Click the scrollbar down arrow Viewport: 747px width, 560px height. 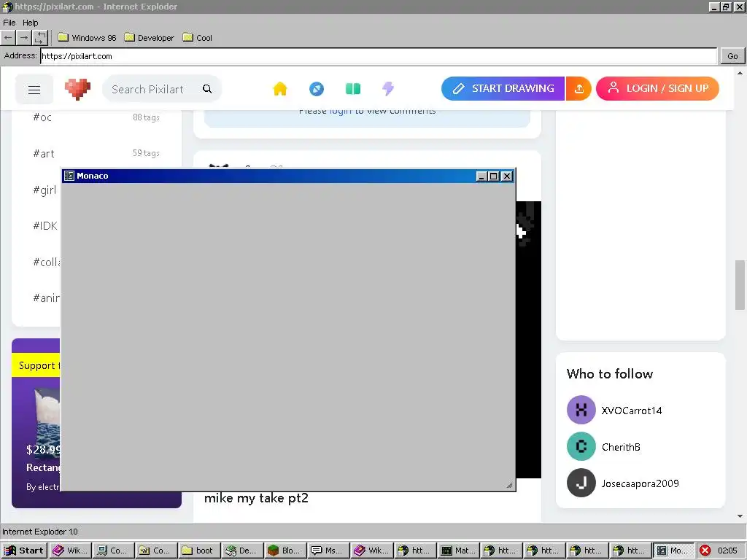point(740,516)
